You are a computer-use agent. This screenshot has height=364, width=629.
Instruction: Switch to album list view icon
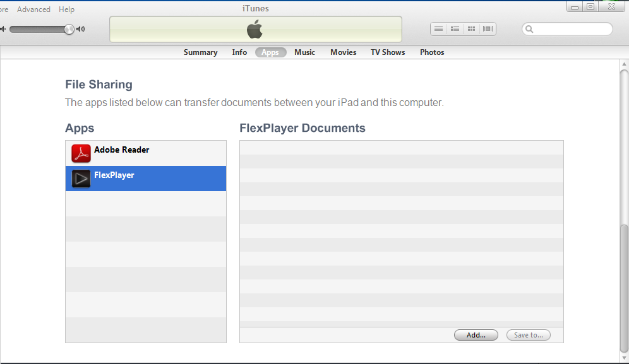click(x=455, y=29)
